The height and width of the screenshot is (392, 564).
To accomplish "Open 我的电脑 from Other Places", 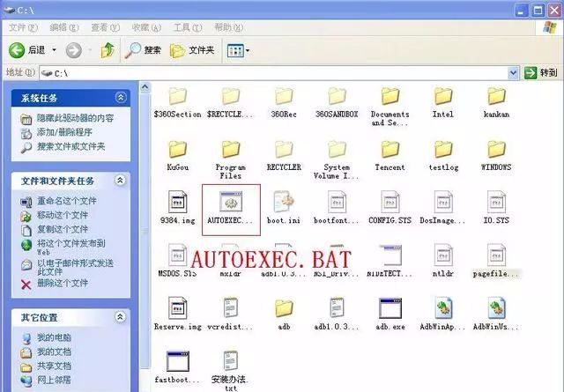I will click(54, 337).
